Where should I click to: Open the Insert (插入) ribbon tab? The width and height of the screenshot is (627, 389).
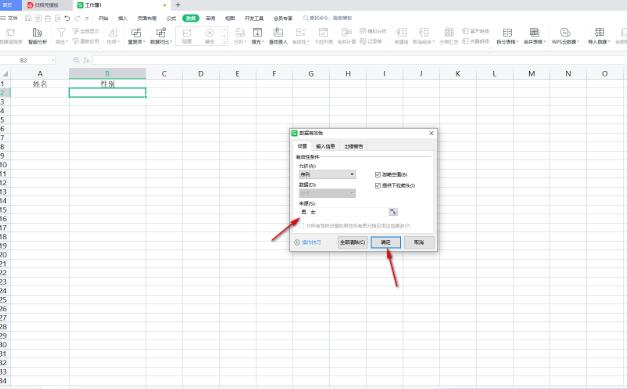pos(122,18)
